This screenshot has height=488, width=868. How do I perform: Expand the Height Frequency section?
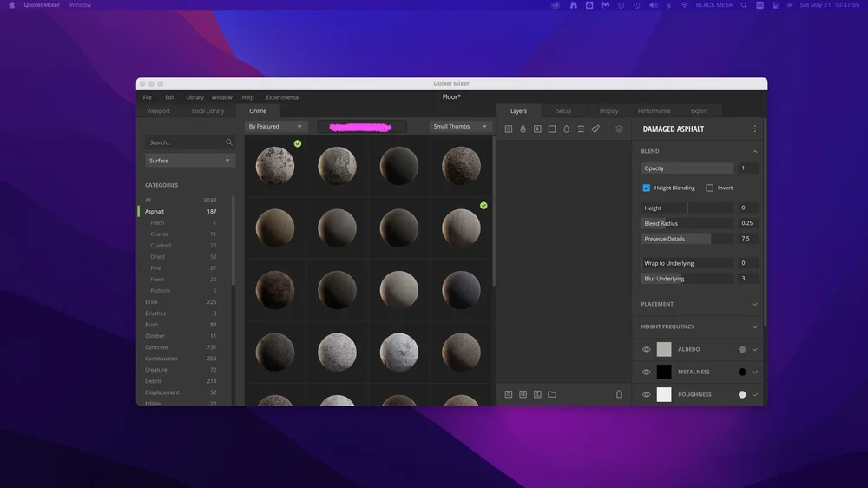(754, 326)
